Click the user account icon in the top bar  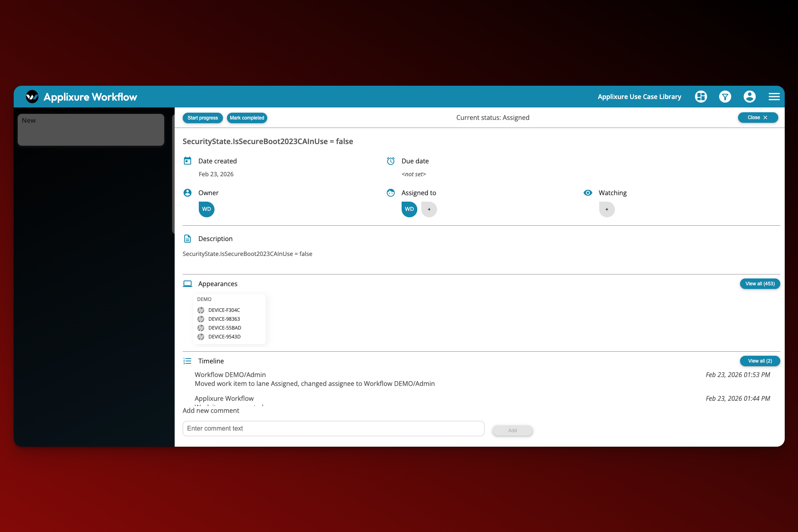(x=749, y=97)
